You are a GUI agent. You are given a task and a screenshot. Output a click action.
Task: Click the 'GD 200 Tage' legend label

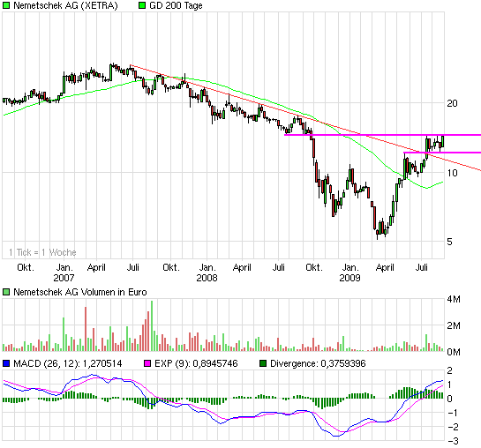click(x=176, y=5)
